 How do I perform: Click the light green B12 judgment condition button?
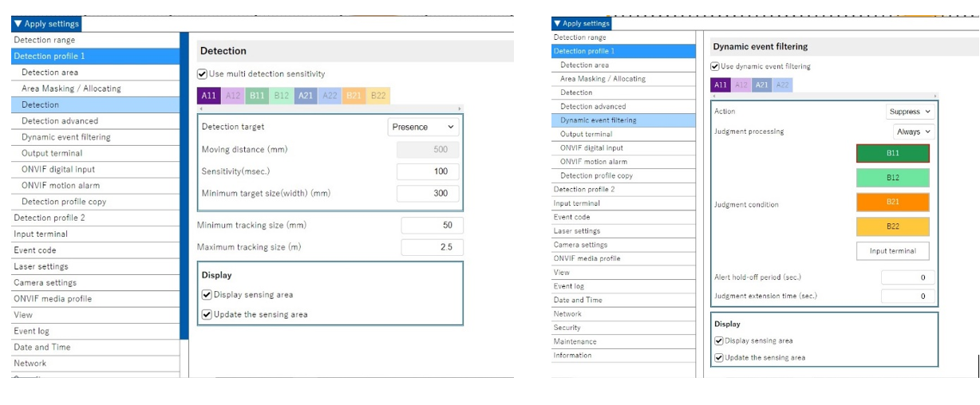pos(893,178)
